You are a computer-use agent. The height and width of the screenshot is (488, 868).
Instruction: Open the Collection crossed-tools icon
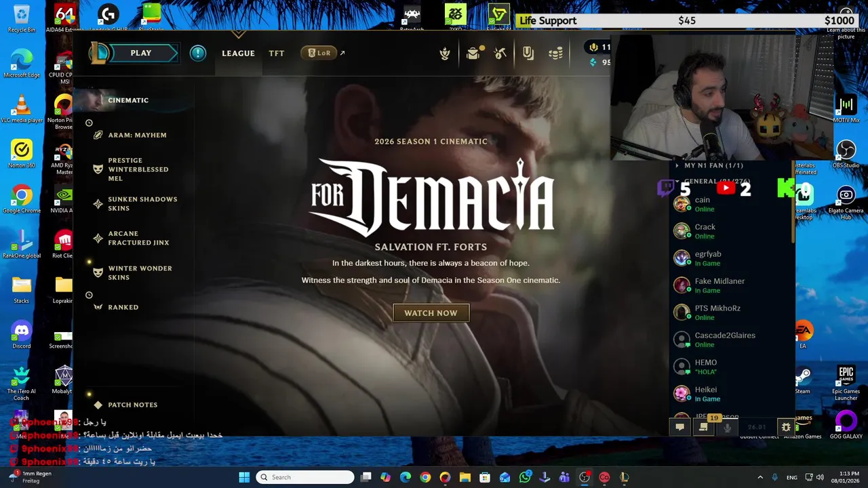[x=500, y=54]
